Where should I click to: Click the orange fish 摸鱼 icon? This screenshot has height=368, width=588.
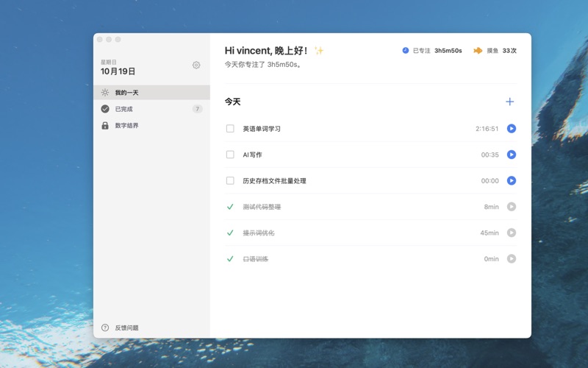point(478,51)
